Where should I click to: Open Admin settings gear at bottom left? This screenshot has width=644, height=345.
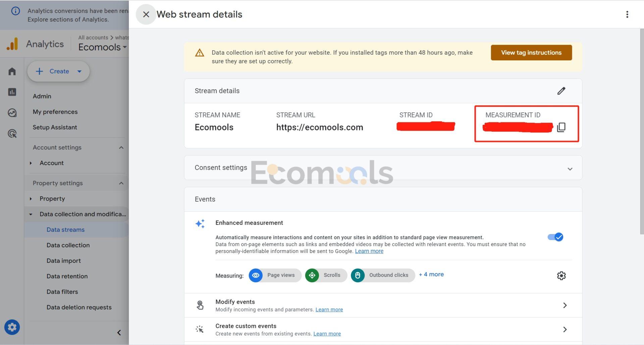[x=12, y=327]
